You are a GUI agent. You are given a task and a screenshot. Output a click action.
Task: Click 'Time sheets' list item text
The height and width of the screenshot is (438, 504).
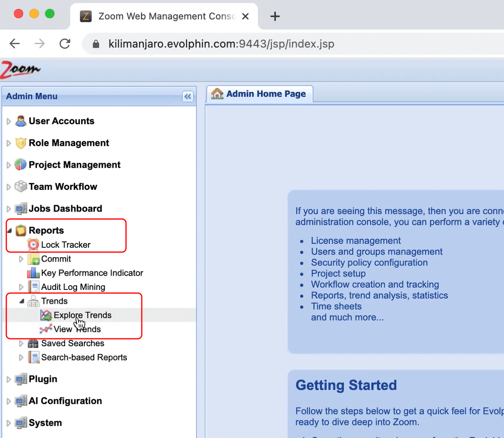[x=336, y=306]
